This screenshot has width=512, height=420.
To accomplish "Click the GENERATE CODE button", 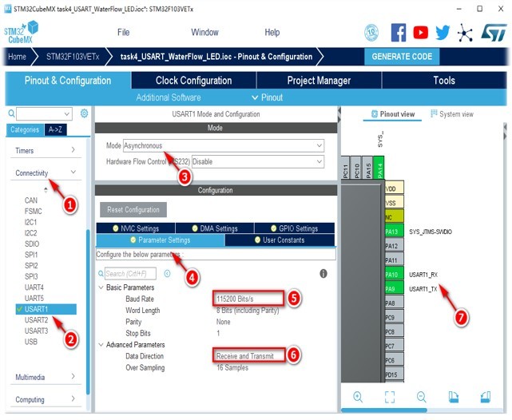I will 402,57.
